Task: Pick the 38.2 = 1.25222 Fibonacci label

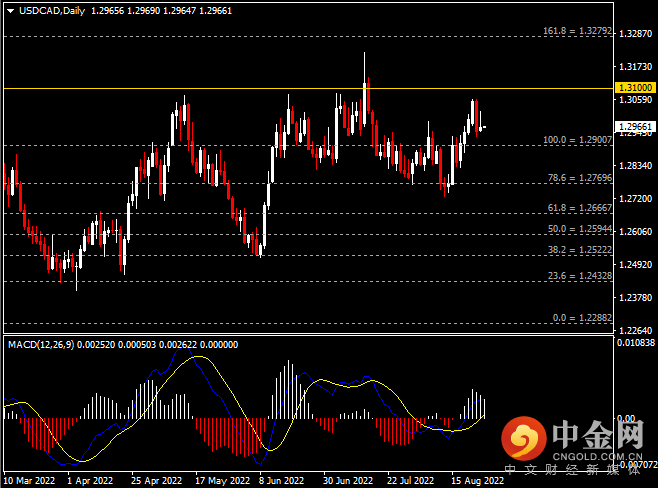Action: (576, 250)
